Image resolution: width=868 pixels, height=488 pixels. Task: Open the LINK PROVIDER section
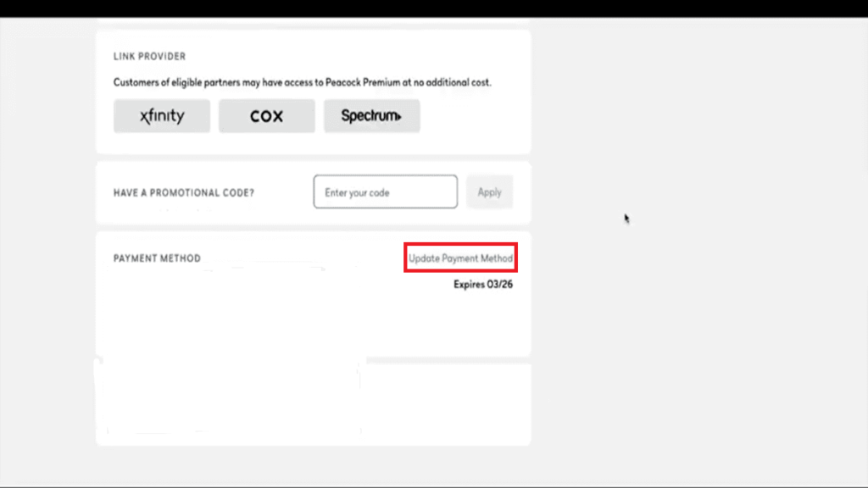148,56
